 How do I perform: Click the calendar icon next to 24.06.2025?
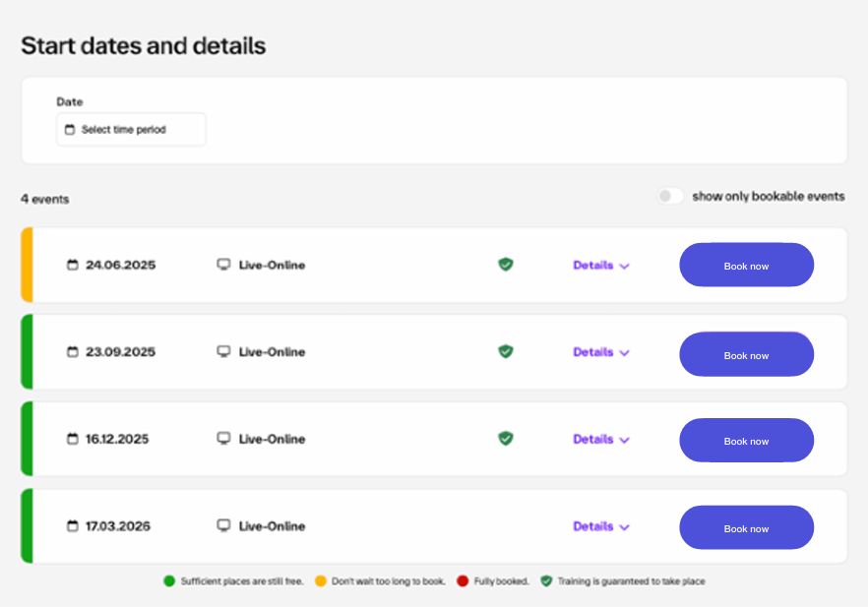pos(72,265)
